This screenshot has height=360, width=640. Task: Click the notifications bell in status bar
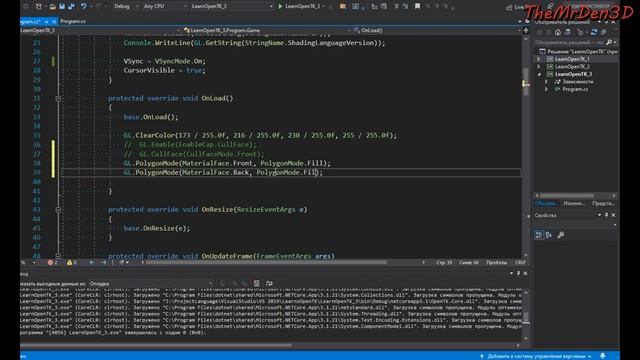point(602,356)
